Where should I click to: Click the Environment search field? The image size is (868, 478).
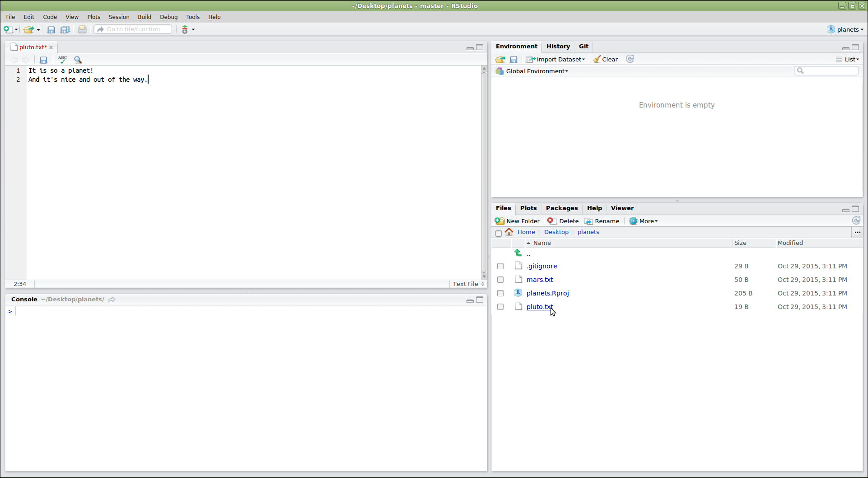(x=826, y=70)
